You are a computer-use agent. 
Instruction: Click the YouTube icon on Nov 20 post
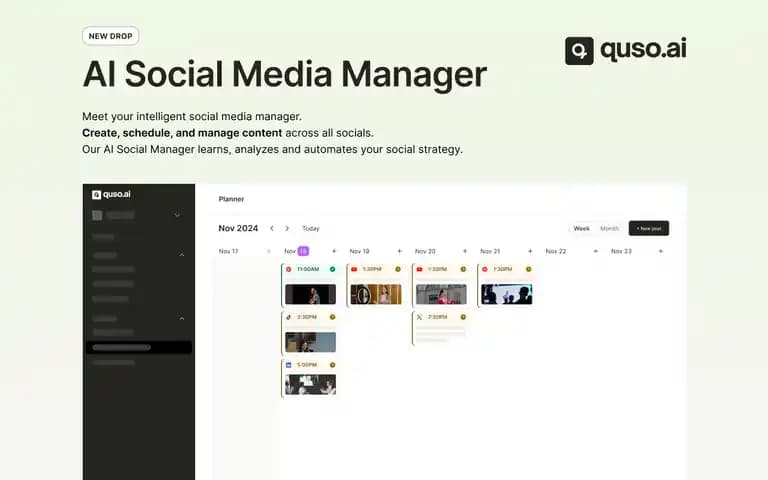pyautogui.click(x=419, y=269)
